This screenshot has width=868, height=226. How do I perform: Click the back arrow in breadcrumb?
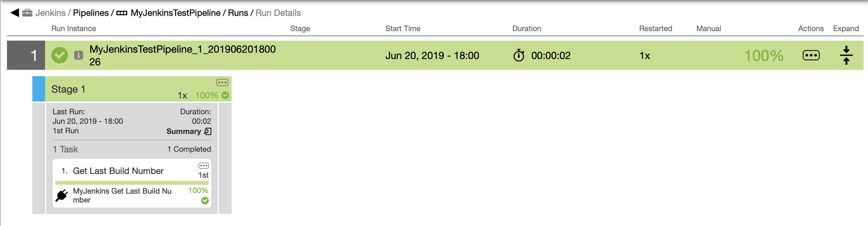click(x=15, y=13)
